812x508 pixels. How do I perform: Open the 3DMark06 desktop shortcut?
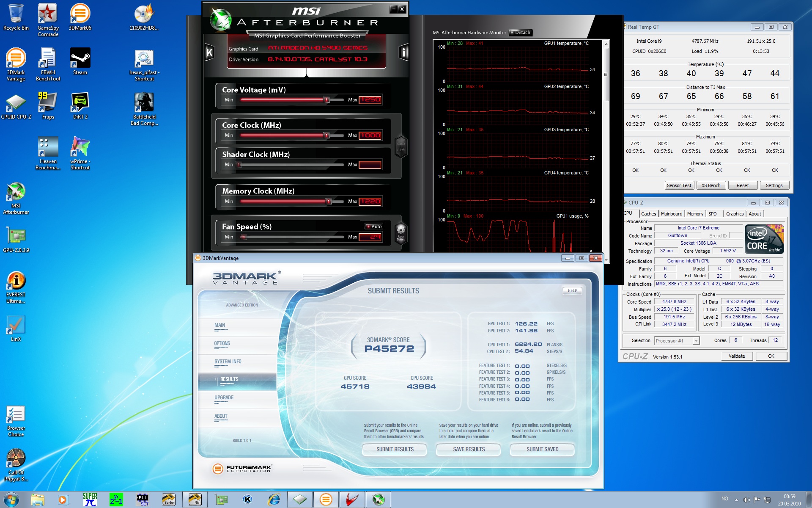[80, 17]
